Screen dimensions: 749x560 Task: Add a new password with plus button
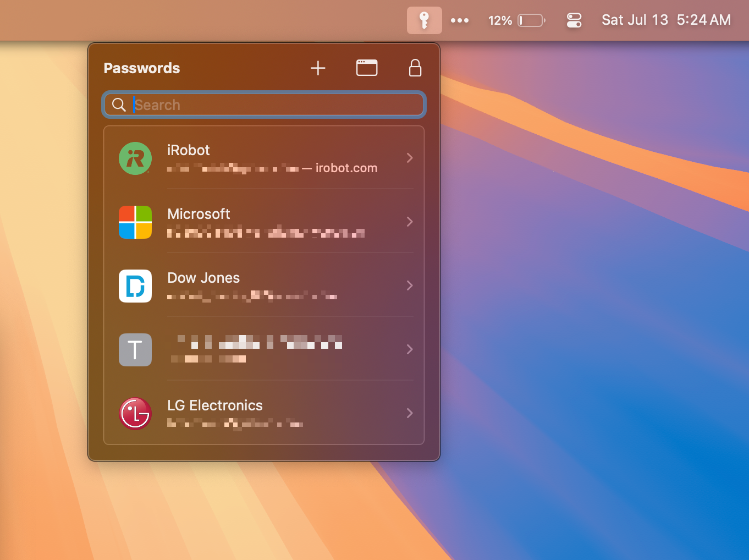(x=318, y=68)
